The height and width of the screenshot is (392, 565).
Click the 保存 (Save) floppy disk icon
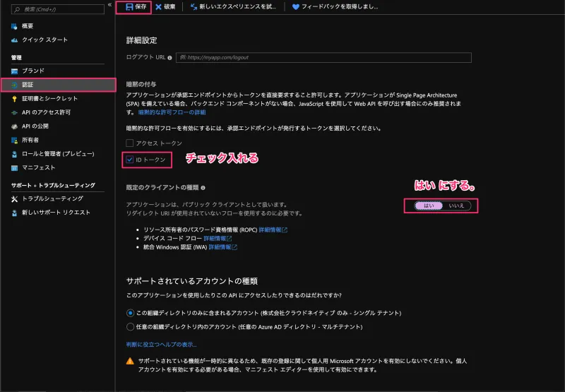click(x=129, y=6)
